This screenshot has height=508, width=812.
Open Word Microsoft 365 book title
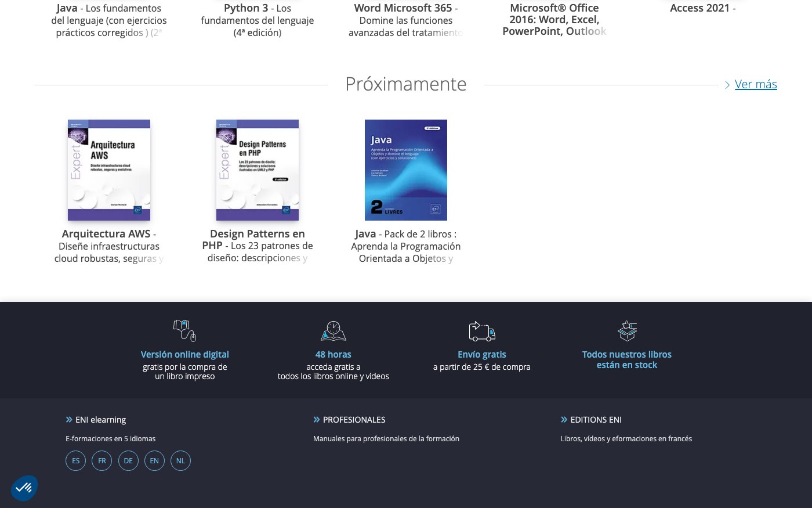pos(406,20)
